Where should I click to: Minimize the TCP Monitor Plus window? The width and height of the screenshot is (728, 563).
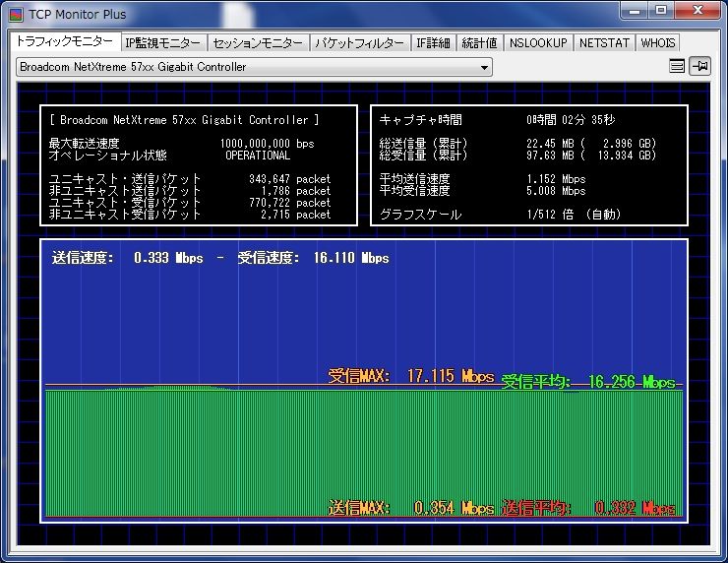pos(635,11)
